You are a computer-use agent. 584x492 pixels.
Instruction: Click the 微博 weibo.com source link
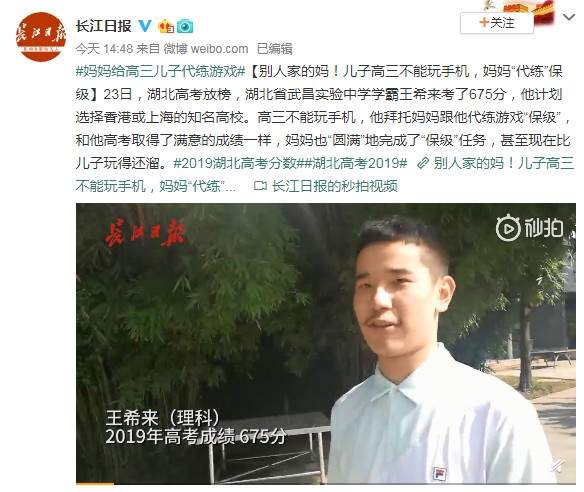coord(206,48)
